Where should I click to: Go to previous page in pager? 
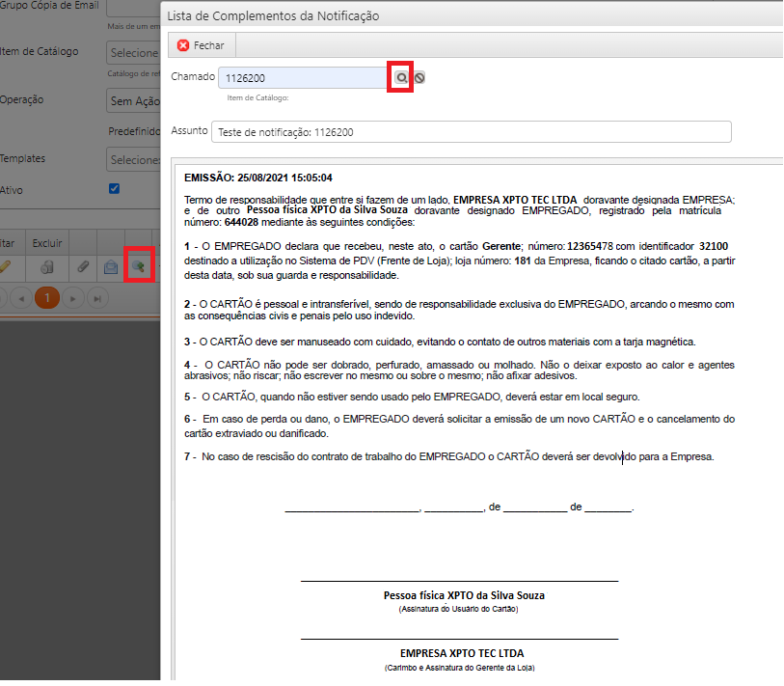(x=21, y=298)
